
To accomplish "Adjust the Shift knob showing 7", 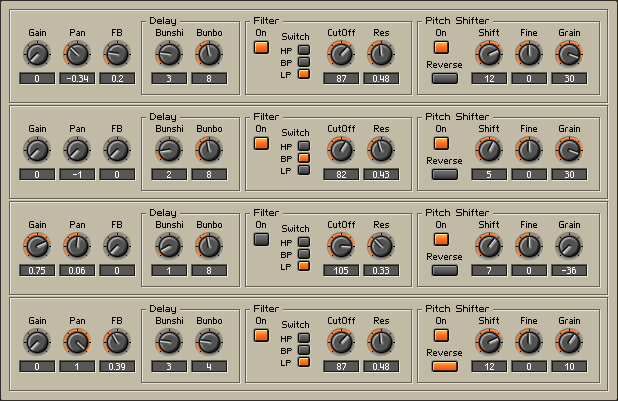I will coord(489,246).
